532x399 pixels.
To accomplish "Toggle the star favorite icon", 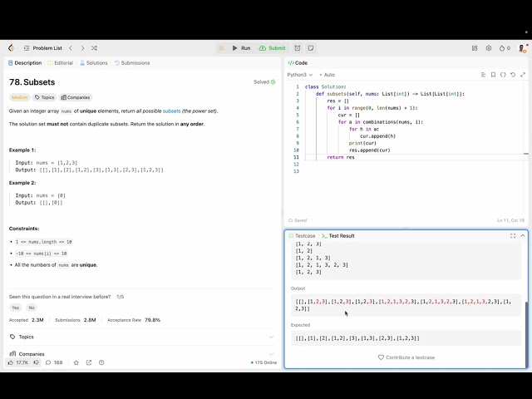I will pyautogui.click(x=76, y=362).
